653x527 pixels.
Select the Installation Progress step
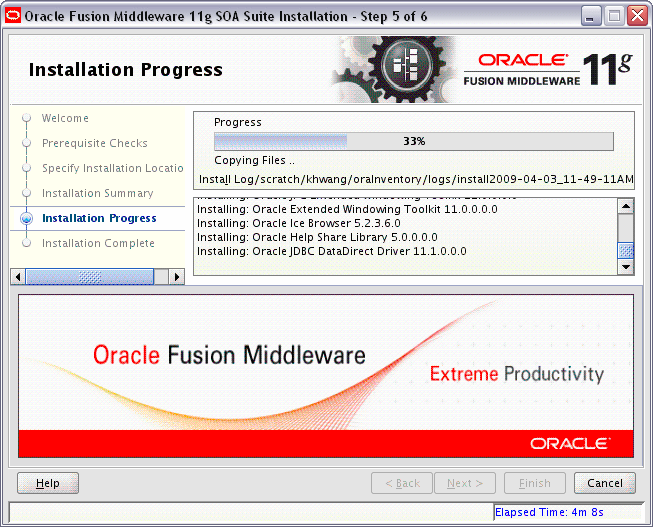(x=99, y=218)
